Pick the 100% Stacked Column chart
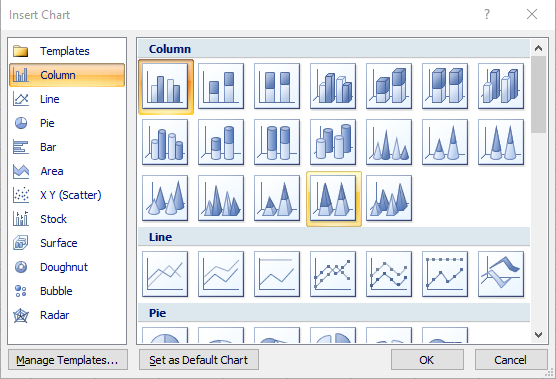The width and height of the screenshot is (556, 379). [277, 86]
